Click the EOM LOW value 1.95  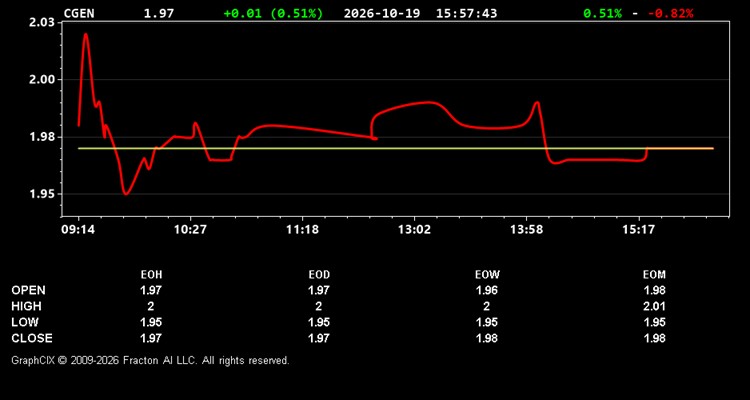coord(655,322)
